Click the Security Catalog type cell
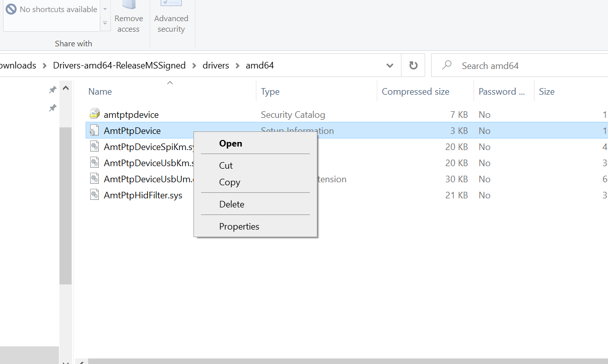 pyautogui.click(x=293, y=115)
